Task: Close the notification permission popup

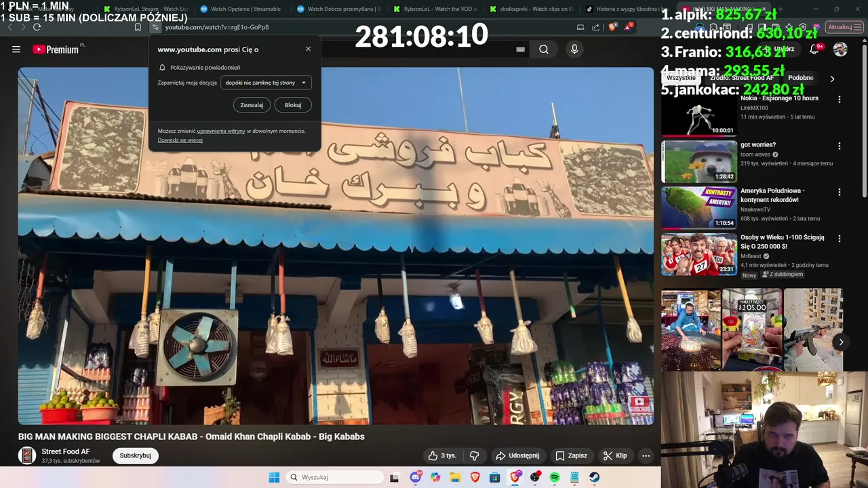Action: [308, 49]
